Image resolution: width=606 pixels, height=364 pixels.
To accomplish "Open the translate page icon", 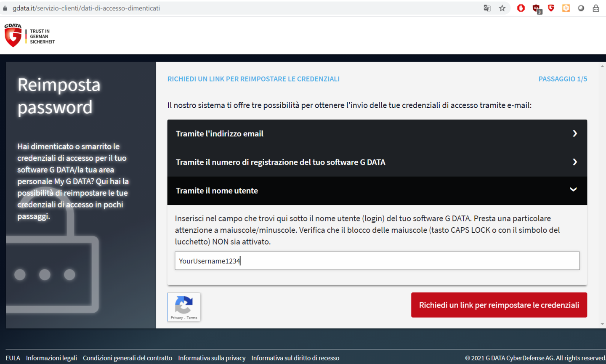I will tap(487, 8).
